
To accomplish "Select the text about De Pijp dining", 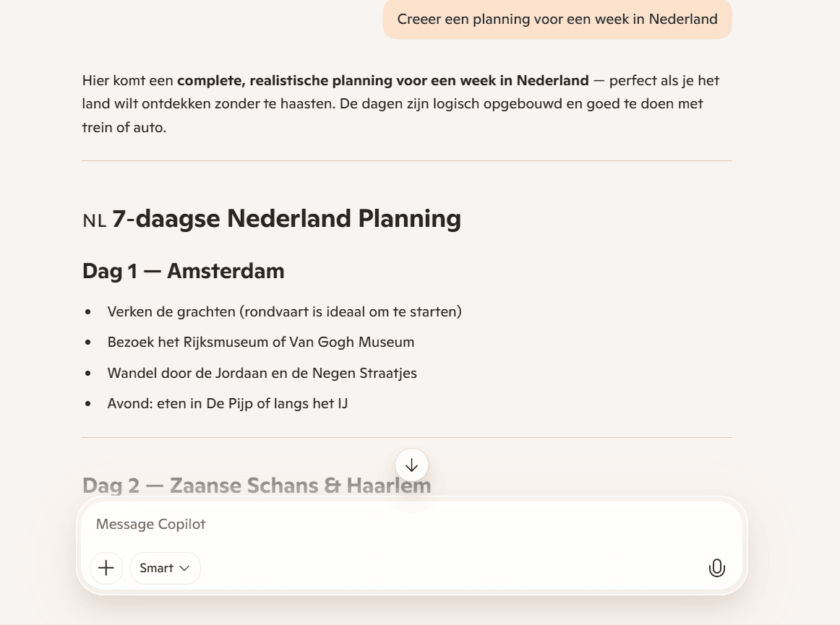I will [228, 403].
